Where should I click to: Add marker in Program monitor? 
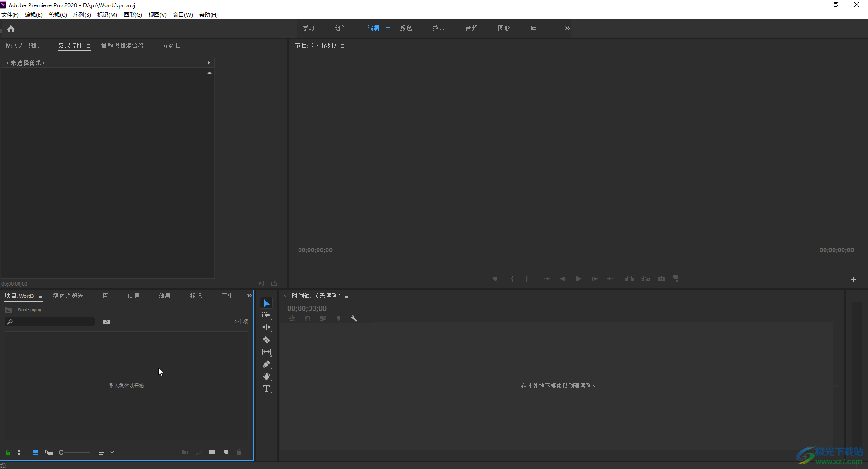(x=495, y=279)
